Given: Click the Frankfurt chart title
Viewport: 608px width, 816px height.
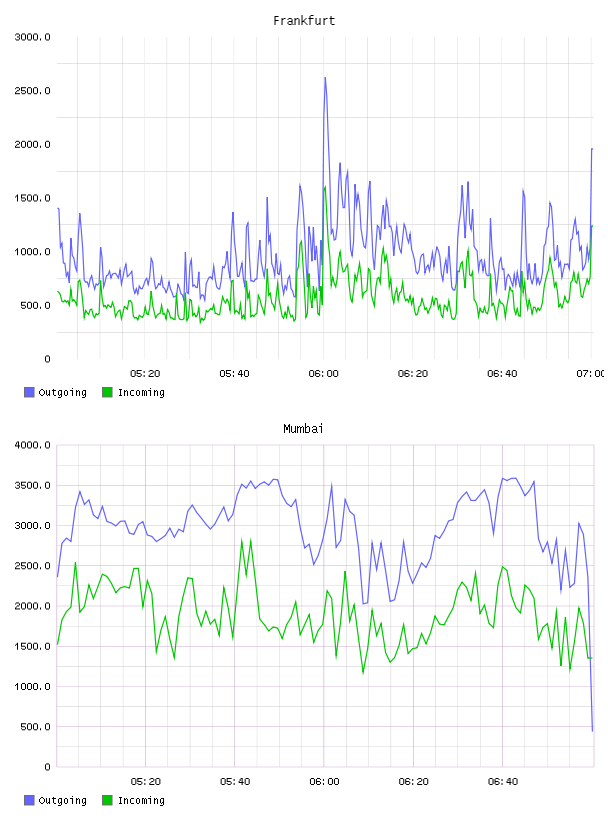Looking at the screenshot, I should pyautogui.click(x=304, y=21).
